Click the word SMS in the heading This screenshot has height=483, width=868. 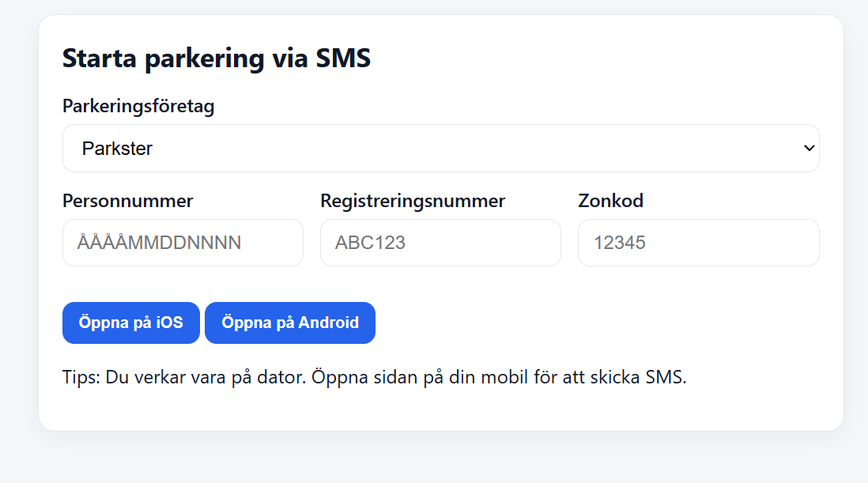coord(343,58)
